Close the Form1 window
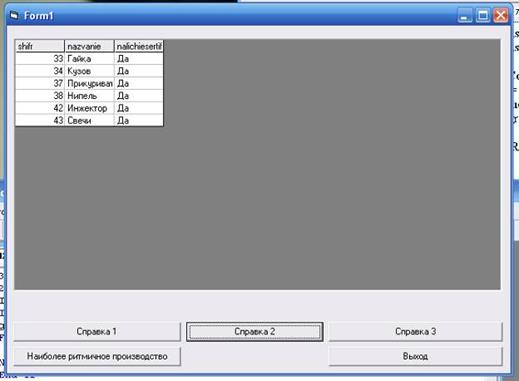The height and width of the screenshot is (381, 519). pos(501,15)
